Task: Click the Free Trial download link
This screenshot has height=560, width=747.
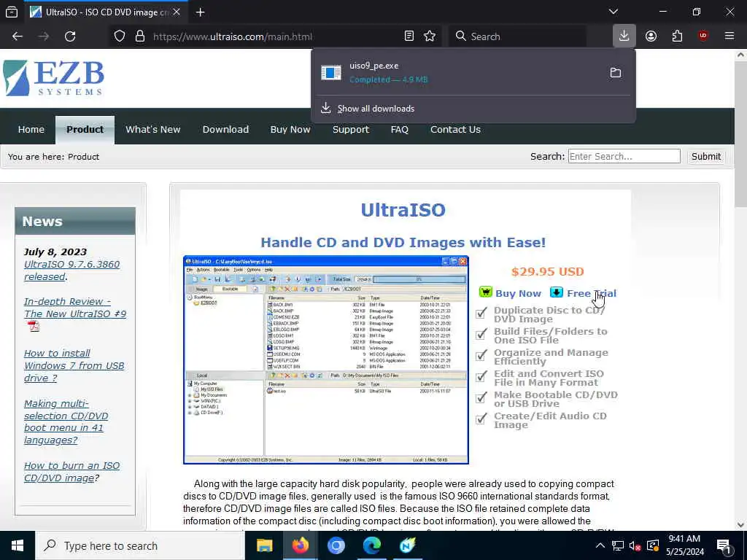Action: [x=591, y=293]
